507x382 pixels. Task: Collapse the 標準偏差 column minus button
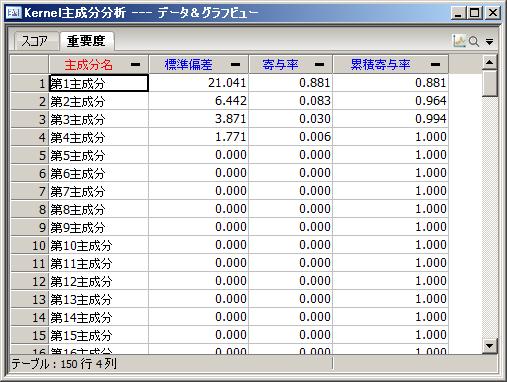[235, 64]
